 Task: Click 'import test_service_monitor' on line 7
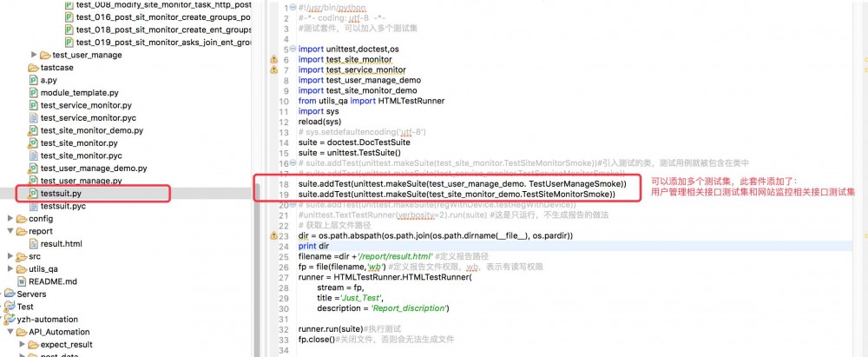(x=352, y=69)
